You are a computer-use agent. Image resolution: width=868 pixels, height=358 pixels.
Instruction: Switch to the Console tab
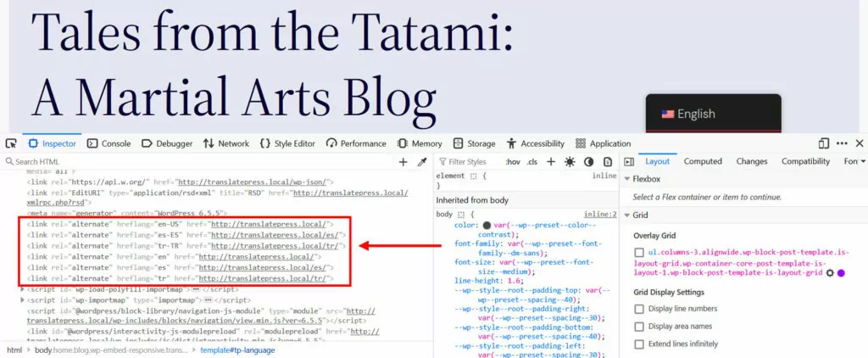109,143
